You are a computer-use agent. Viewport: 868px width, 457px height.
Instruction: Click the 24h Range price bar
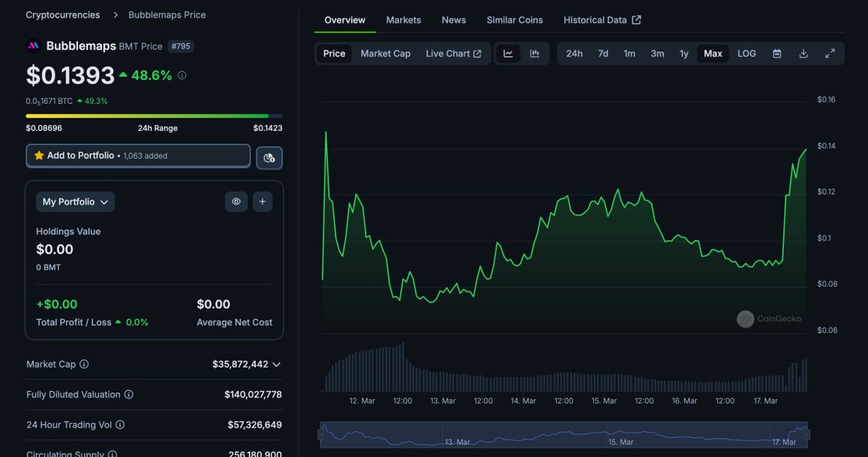pyautogui.click(x=154, y=116)
